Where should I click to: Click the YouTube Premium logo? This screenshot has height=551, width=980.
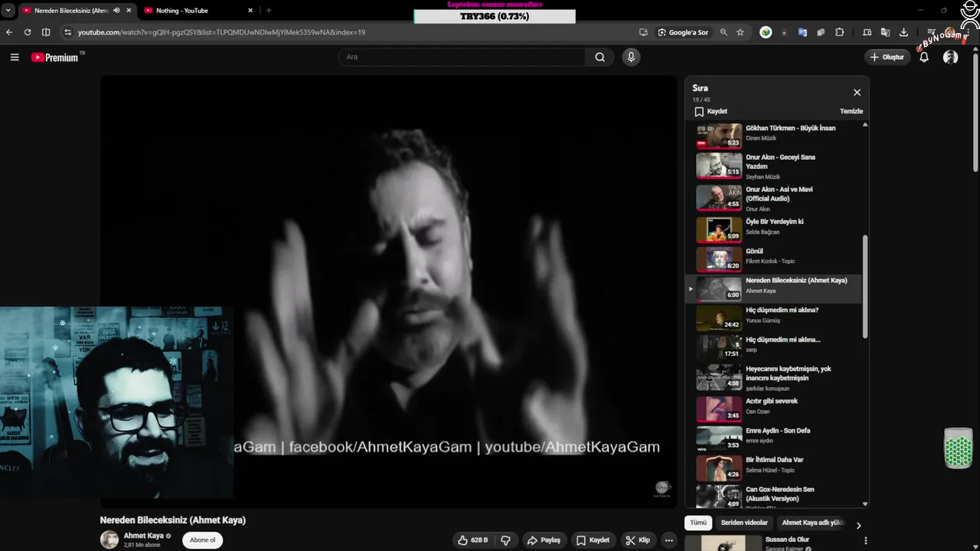pyautogui.click(x=54, y=57)
